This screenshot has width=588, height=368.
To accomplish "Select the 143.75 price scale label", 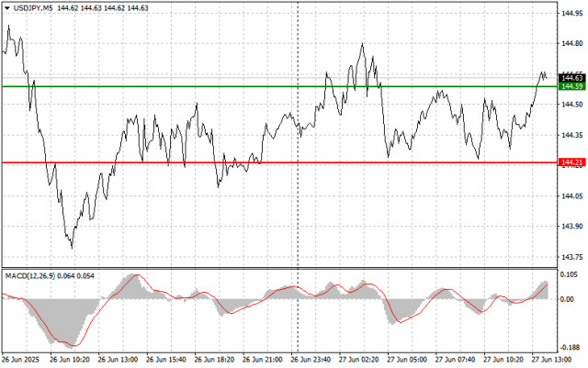I will coord(572,257).
